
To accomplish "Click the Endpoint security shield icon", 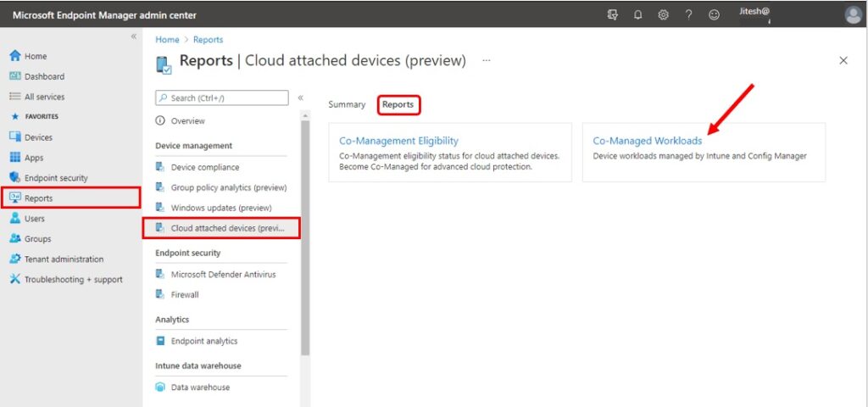I will pos(15,178).
